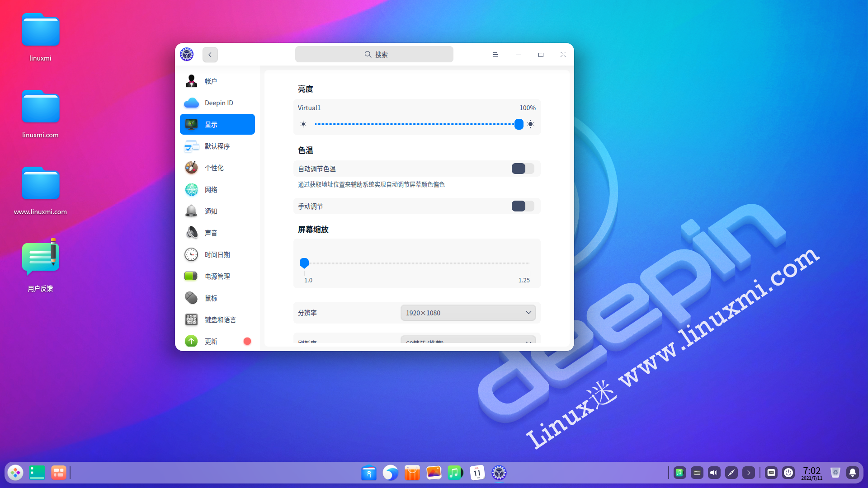Click the 更新 green arrow icon
The image size is (868, 488).
coord(191,341)
